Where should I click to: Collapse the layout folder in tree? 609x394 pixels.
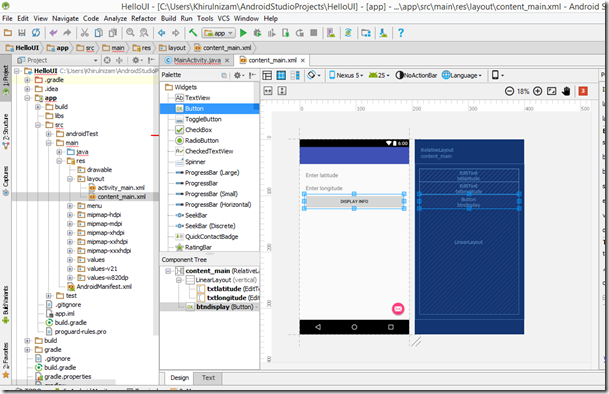pyautogui.click(x=70, y=179)
